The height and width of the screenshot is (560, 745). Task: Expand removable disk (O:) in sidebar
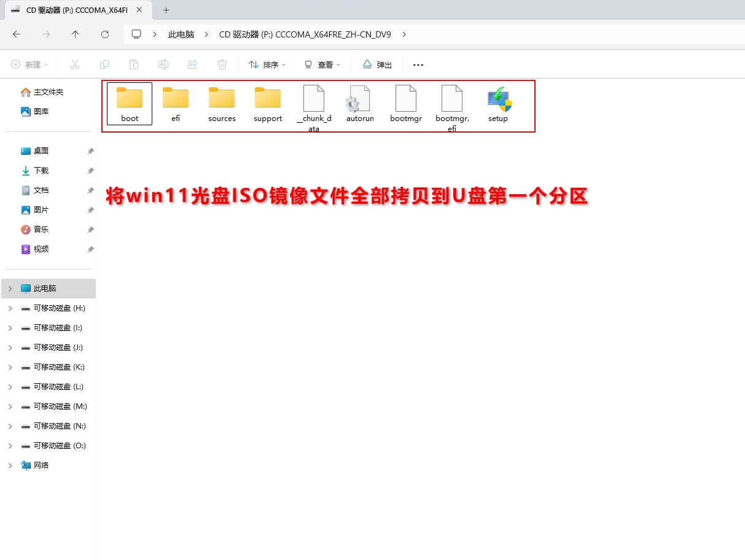(10, 446)
